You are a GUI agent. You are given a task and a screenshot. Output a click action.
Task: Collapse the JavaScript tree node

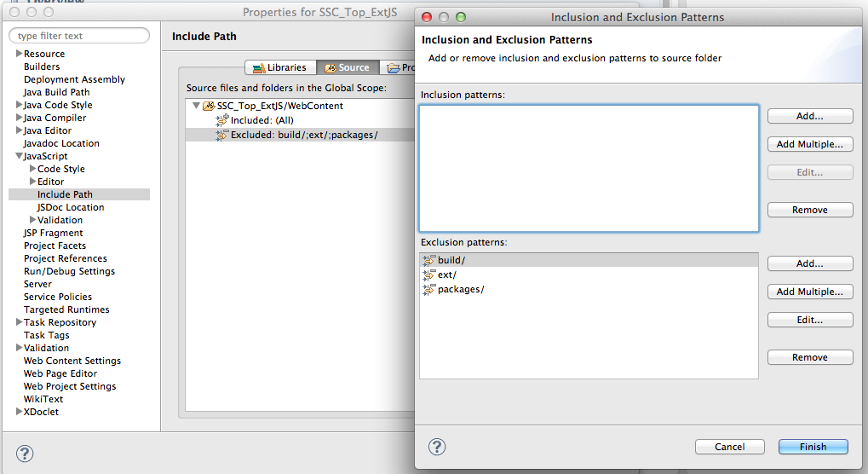19,156
